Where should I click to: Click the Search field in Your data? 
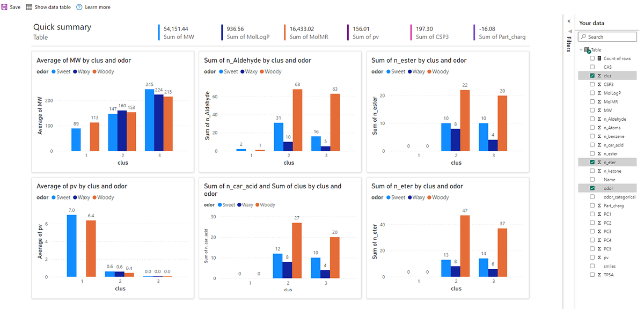tap(609, 36)
